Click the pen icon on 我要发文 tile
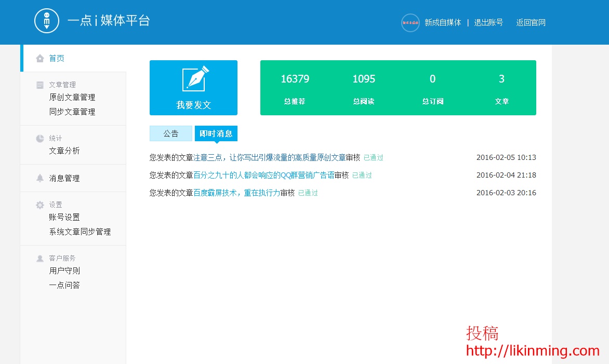This screenshot has height=364, width=609. pyautogui.click(x=193, y=79)
